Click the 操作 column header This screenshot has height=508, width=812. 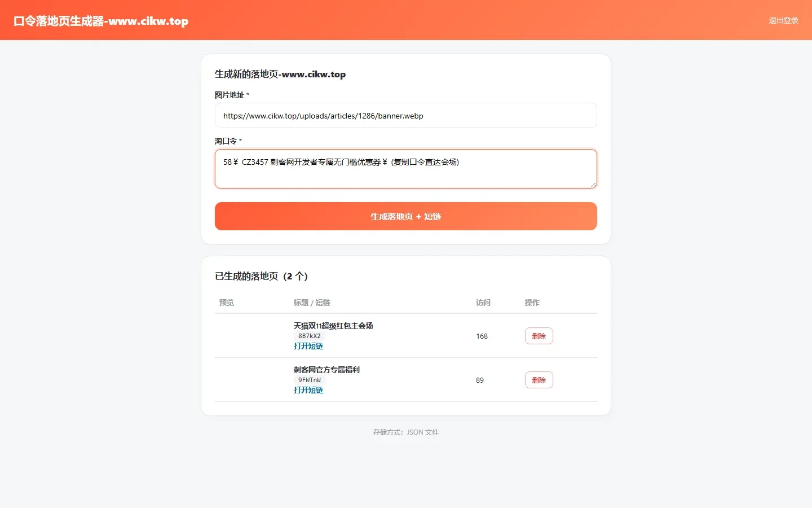pos(532,303)
